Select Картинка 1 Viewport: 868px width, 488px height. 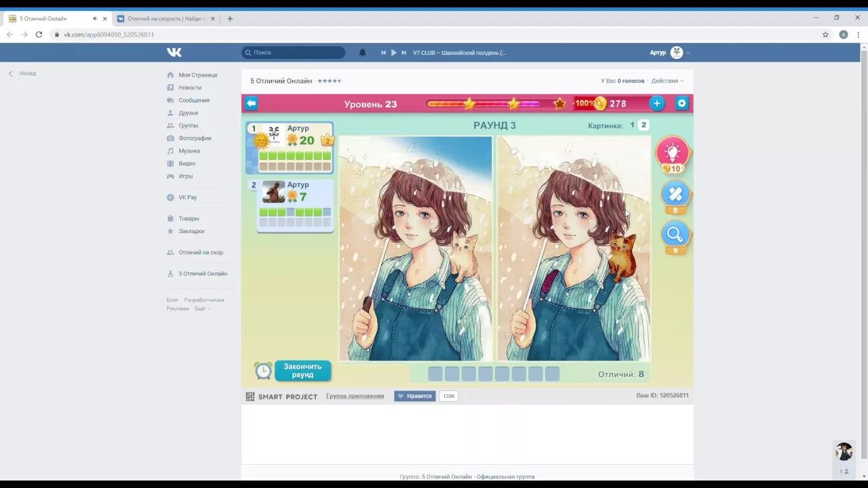[632, 125]
